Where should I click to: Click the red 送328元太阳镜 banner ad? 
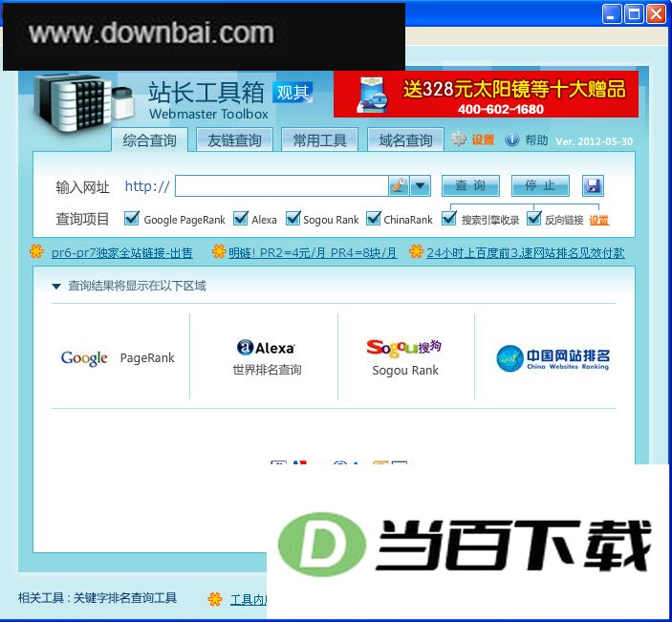486,95
